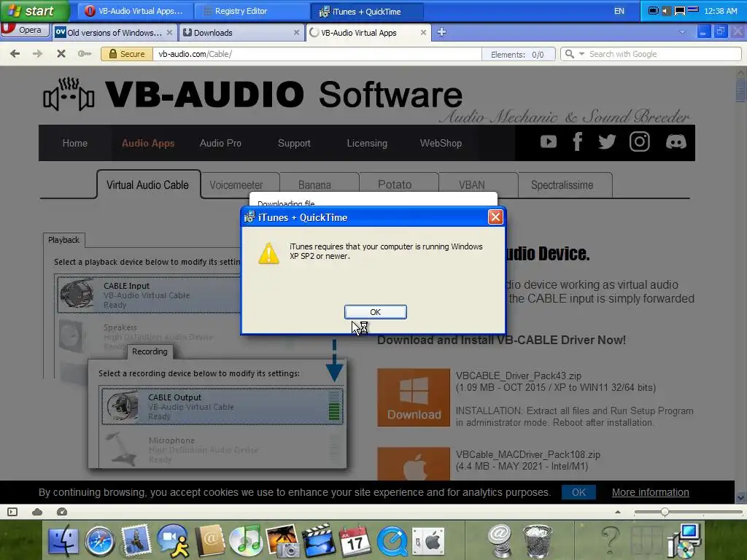The width and height of the screenshot is (747, 560).
Task: Click the Opera Link cloud icon
Action: click(x=37, y=512)
